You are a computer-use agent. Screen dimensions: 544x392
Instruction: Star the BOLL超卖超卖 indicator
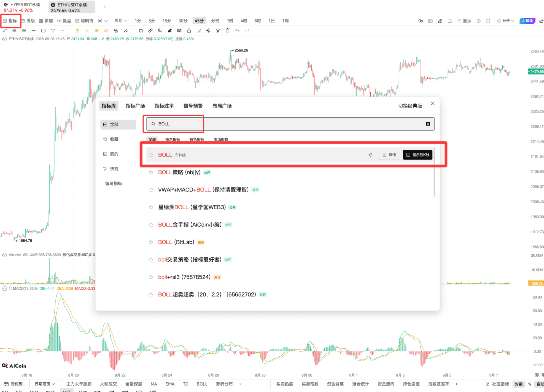151,294
